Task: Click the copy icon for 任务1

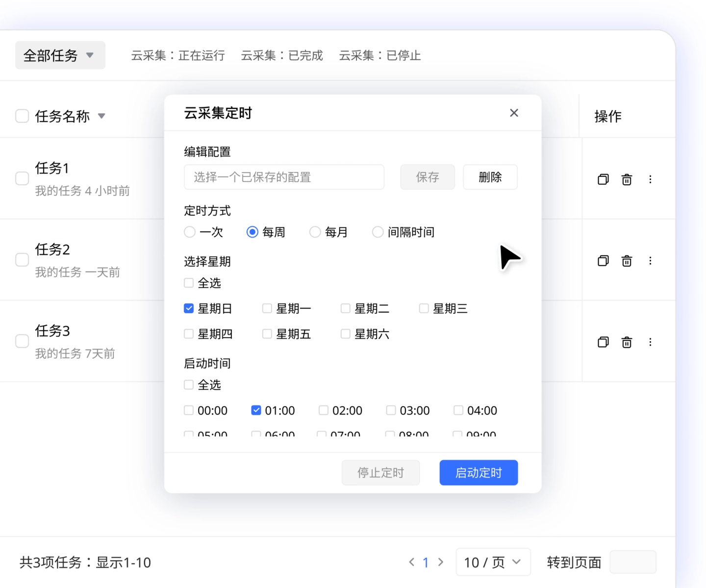Action: click(x=603, y=179)
